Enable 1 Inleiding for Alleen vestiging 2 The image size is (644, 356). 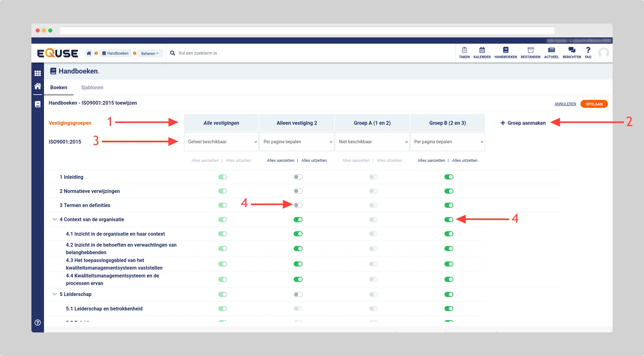coord(298,177)
